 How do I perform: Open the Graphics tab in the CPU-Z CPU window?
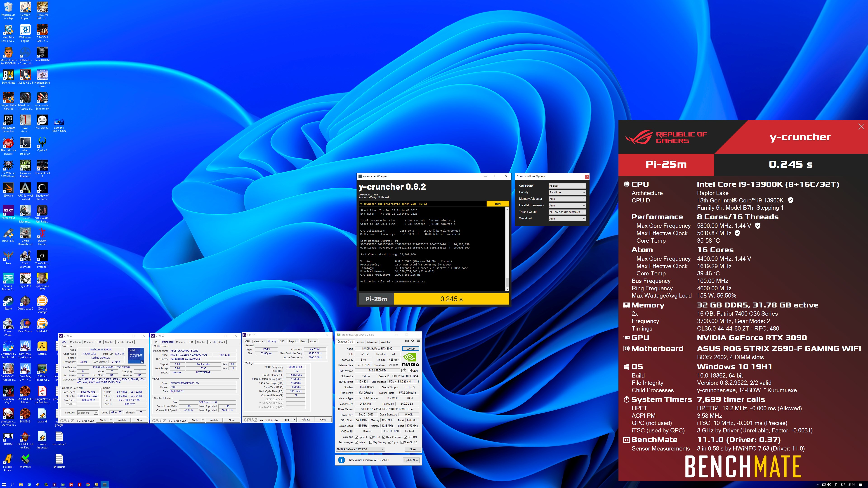click(x=109, y=342)
